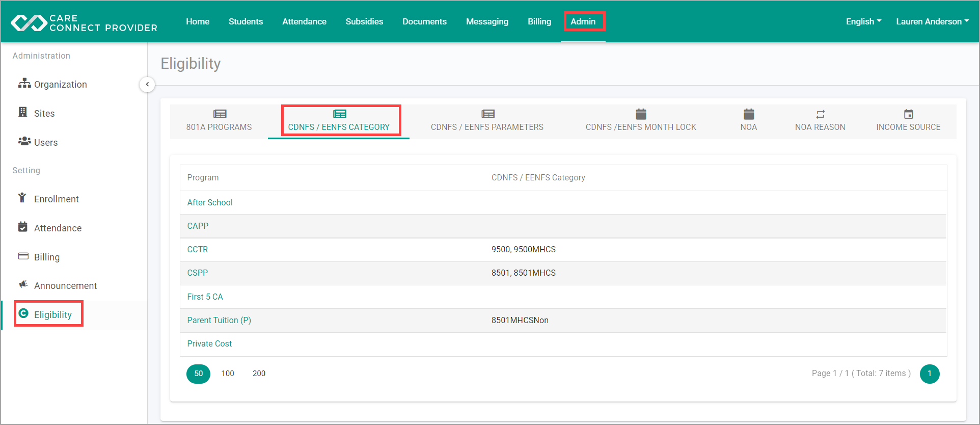Click the CDNFS / EENFS Category list icon

[340, 114]
